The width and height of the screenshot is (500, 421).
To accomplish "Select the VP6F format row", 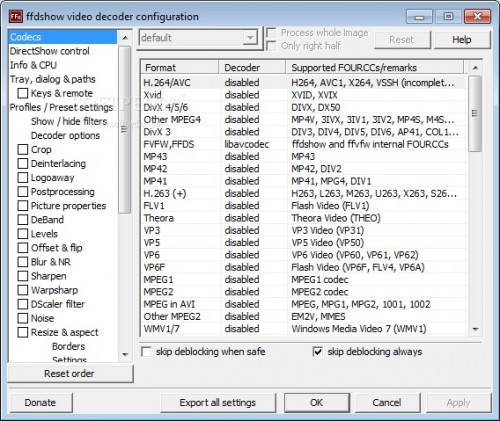I will (303, 267).
